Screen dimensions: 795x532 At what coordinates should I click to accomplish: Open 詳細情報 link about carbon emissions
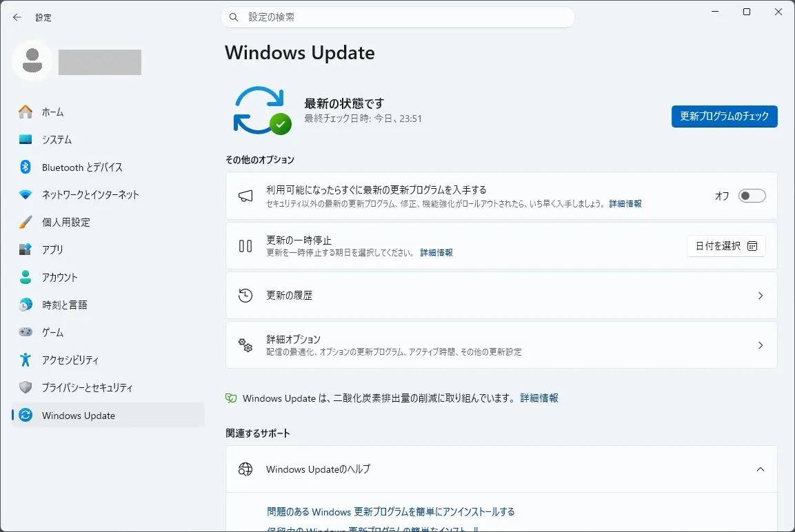539,398
